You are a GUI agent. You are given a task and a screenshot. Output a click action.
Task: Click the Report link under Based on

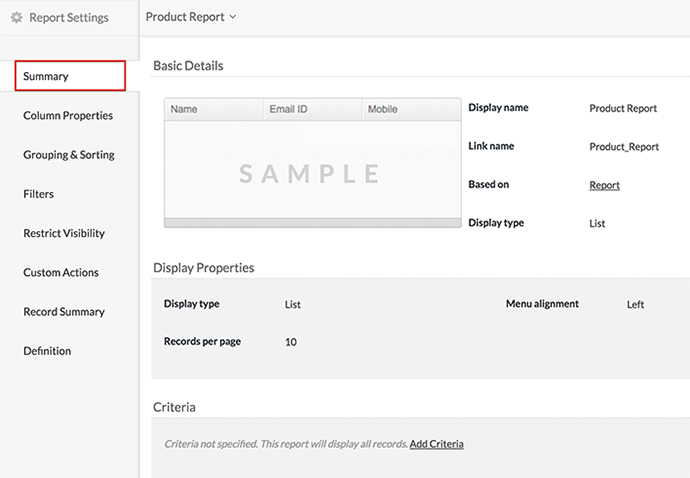(604, 185)
